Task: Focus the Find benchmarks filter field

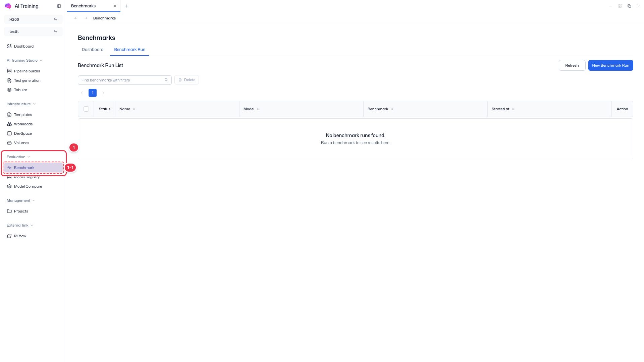Action: (124, 80)
